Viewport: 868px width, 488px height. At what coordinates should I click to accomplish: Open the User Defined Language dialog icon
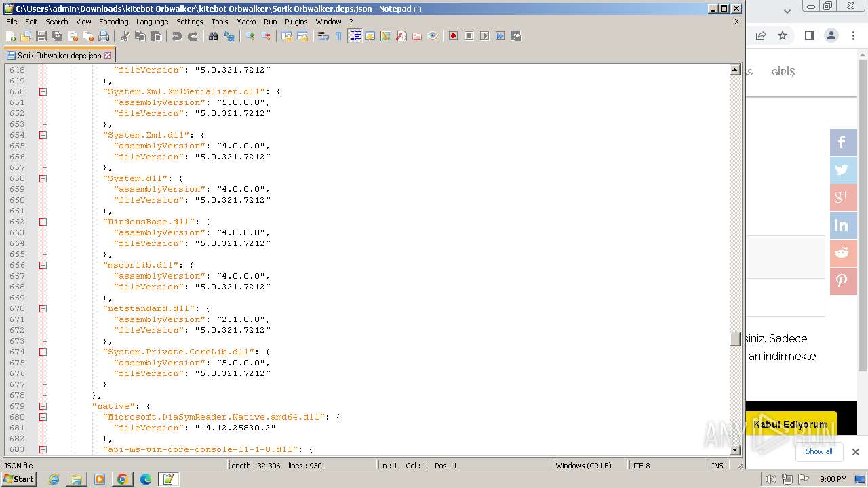370,36
